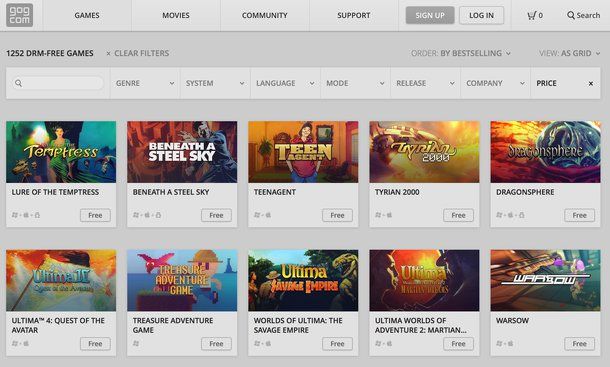Open the Dragonsphere title link
Viewport: 610px width, 367px height.
(525, 192)
